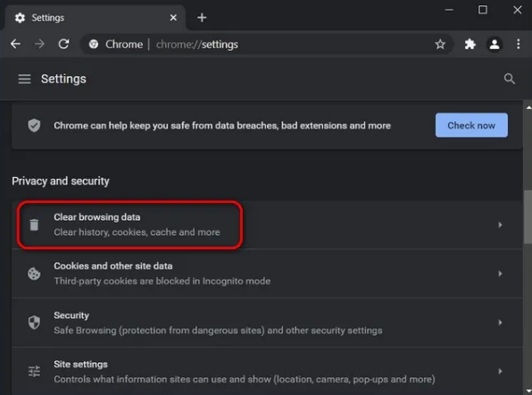The width and height of the screenshot is (532, 395).
Task: Open the profile avatar menu
Action: (495, 44)
